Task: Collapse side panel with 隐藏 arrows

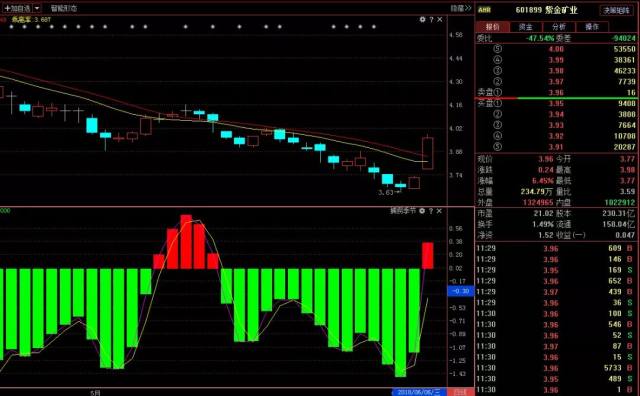Action: tap(461, 8)
